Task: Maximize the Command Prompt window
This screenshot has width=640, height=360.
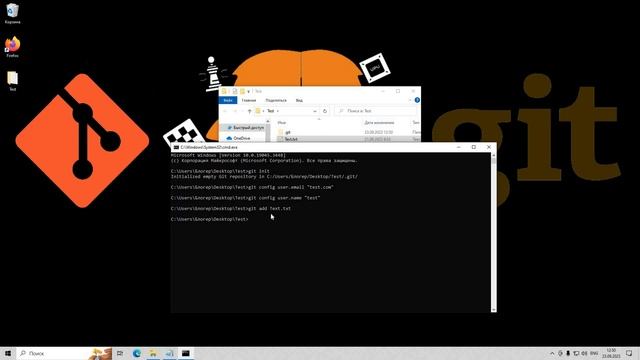Action: tap(473, 147)
